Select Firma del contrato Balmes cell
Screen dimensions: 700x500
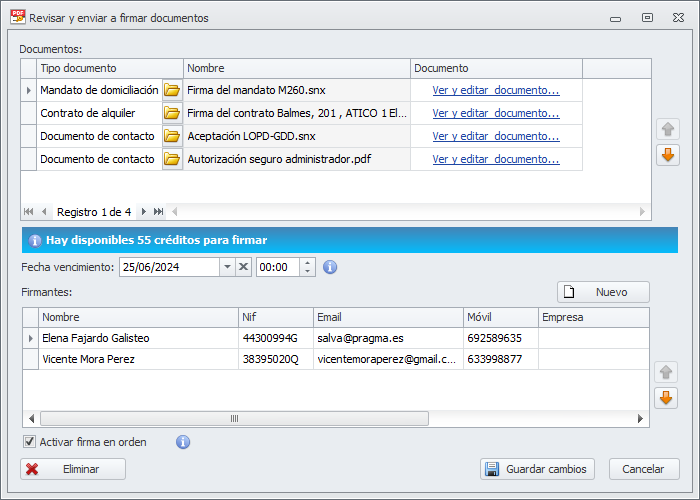pos(297,113)
